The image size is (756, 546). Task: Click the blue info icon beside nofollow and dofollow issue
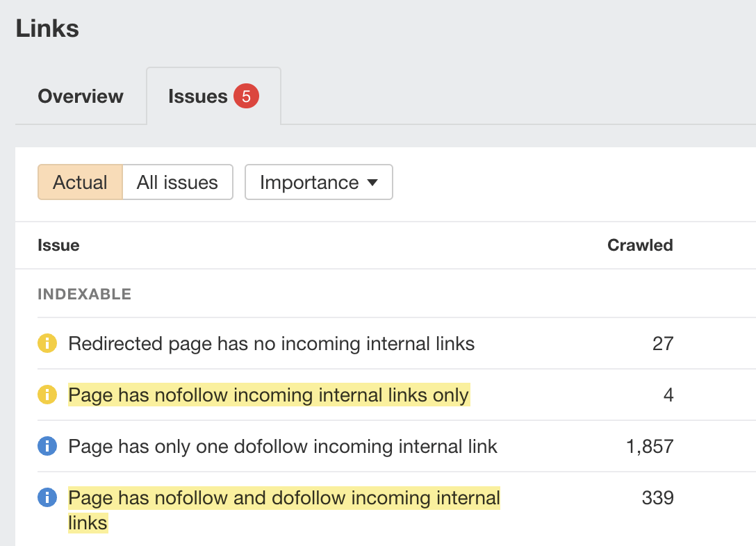coord(47,497)
